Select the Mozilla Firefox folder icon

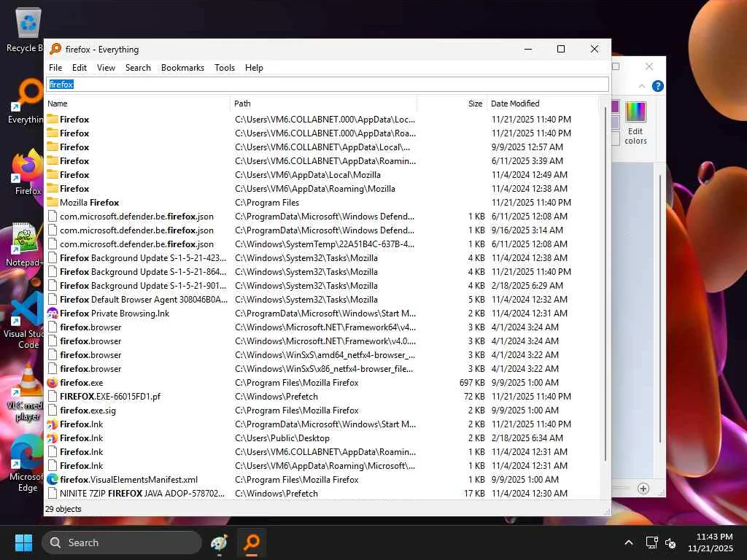[53, 203]
